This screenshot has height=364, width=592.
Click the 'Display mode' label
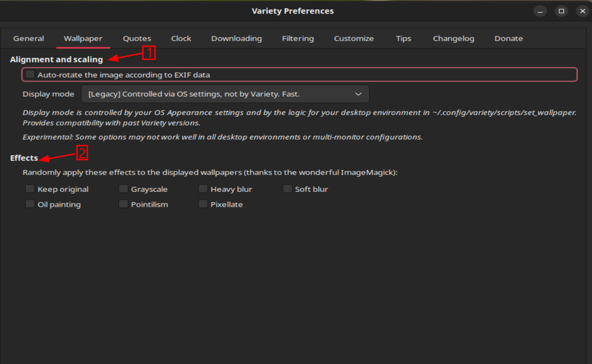(49, 94)
